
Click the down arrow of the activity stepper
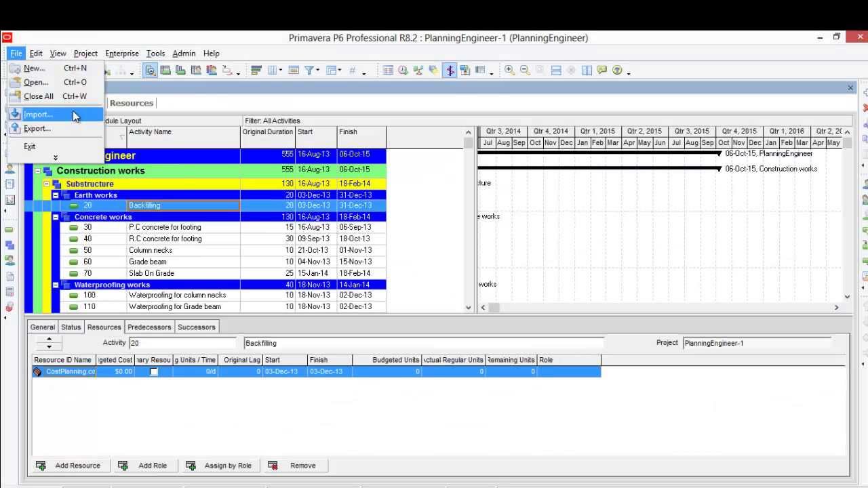click(x=49, y=346)
